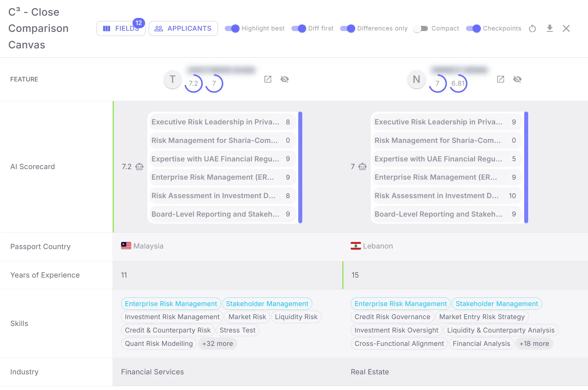Click applicant N's avatar circle
This screenshot has height=390, width=588.
[416, 79]
